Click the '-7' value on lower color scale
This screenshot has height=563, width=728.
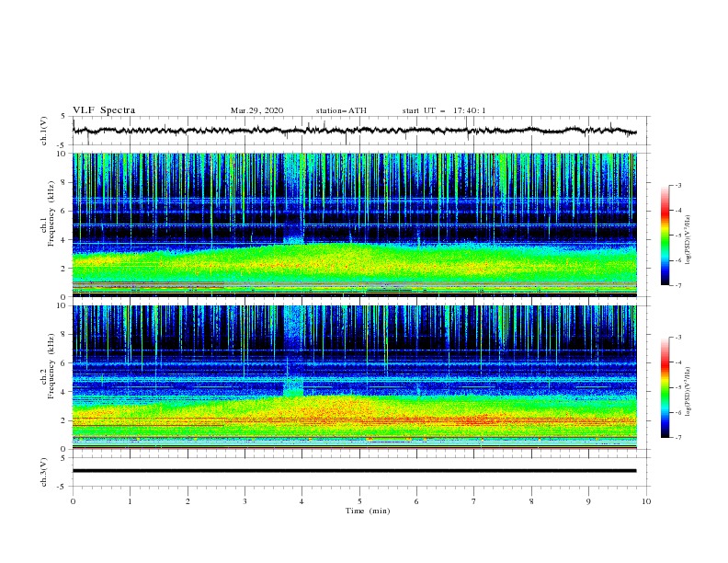[677, 438]
